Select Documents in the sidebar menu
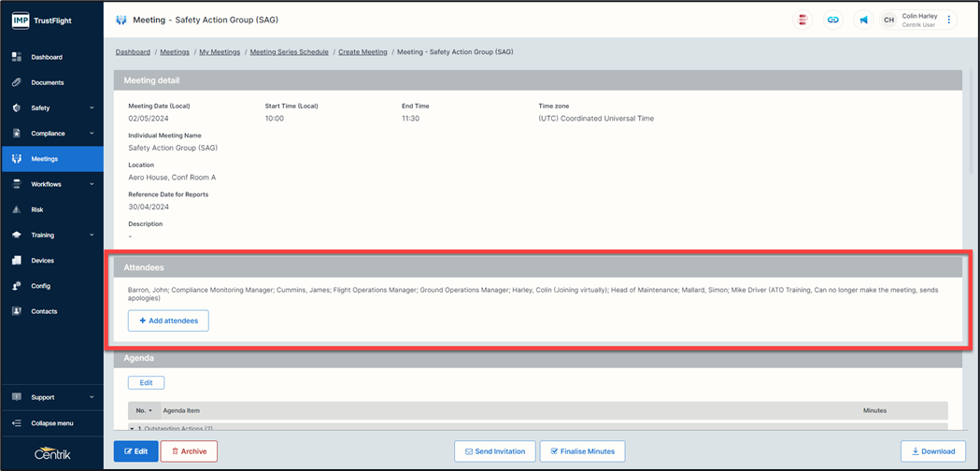 pos(48,82)
